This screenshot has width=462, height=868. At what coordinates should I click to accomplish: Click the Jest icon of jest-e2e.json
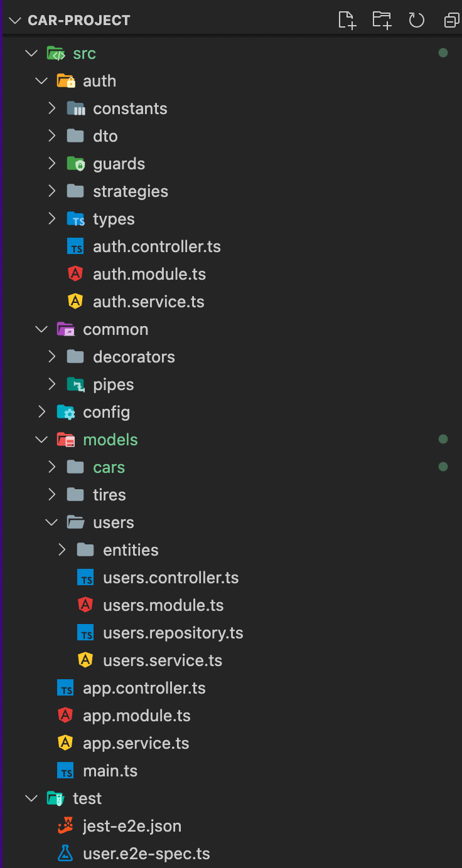65,826
